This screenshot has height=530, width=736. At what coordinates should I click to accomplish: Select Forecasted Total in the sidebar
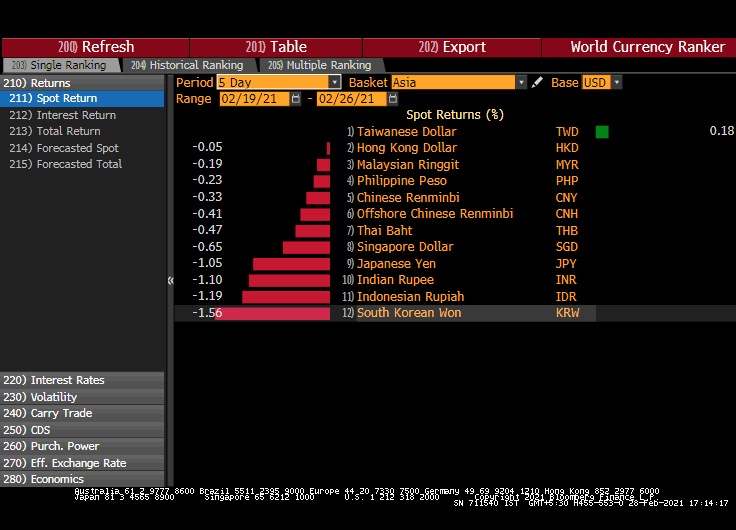coord(79,164)
